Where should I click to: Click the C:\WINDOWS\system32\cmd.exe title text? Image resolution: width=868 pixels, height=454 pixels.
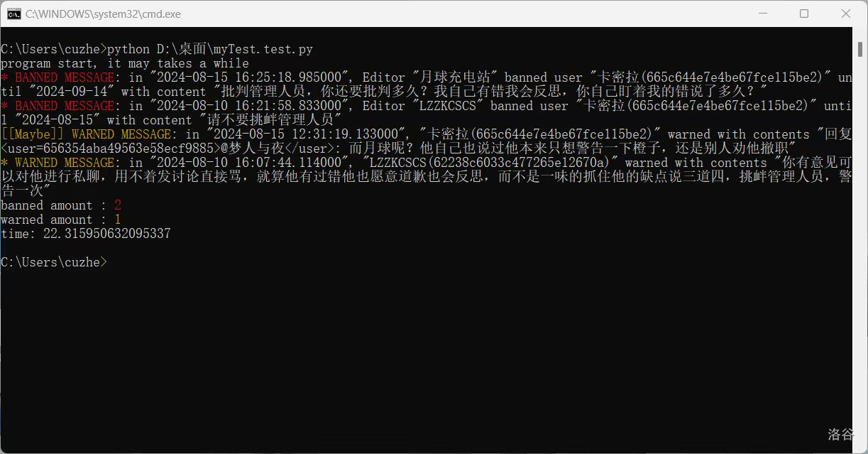[x=103, y=13]
